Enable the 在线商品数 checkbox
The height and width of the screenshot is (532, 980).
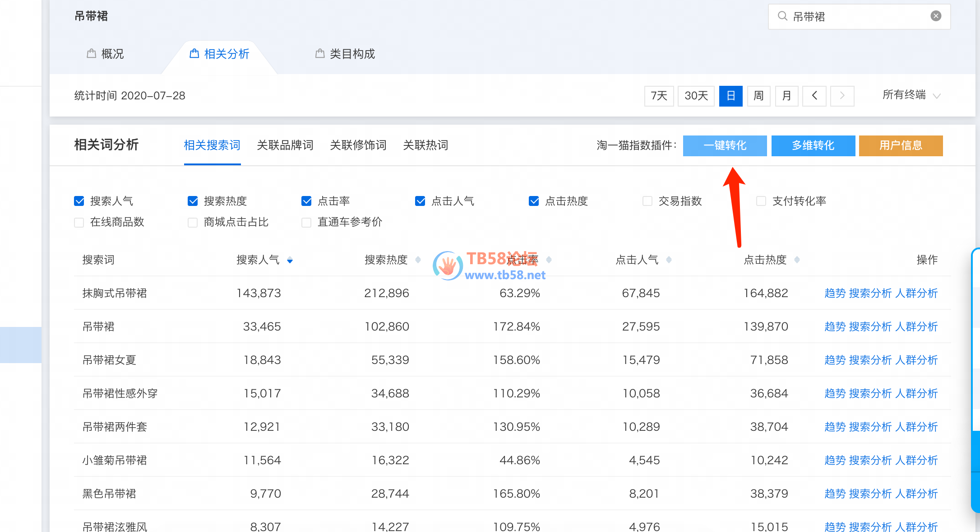[79, 222]
